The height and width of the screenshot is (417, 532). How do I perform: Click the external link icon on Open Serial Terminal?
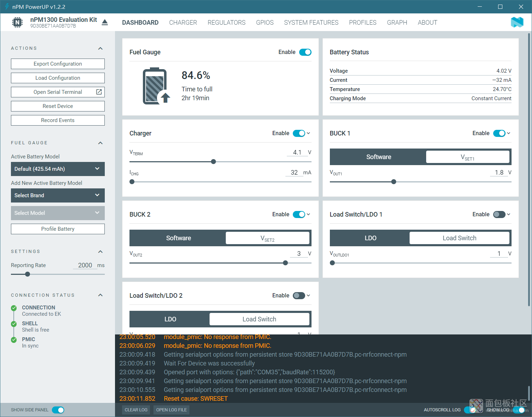pyautogui.click(x=99, y=92)
